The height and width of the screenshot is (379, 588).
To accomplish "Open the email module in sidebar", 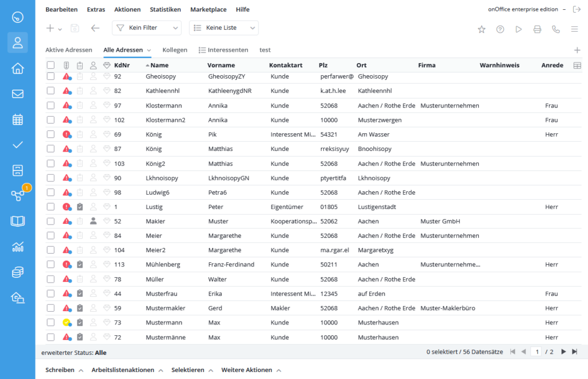I will (17, 94).
